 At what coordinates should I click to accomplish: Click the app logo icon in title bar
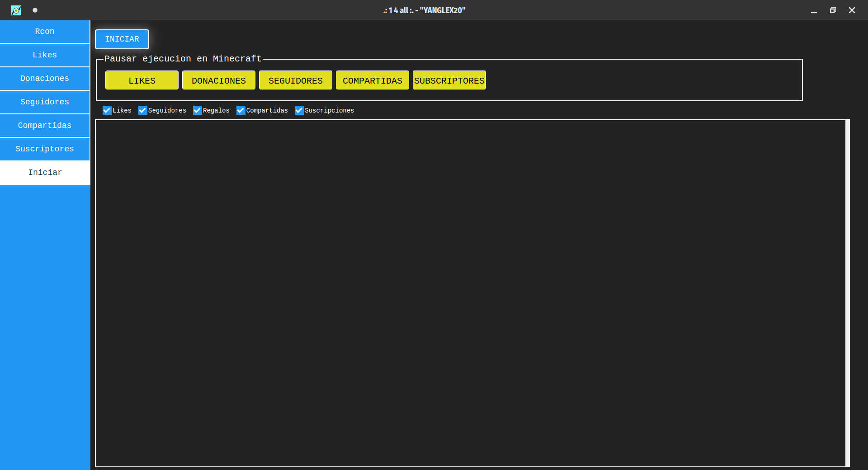[16, 10]
